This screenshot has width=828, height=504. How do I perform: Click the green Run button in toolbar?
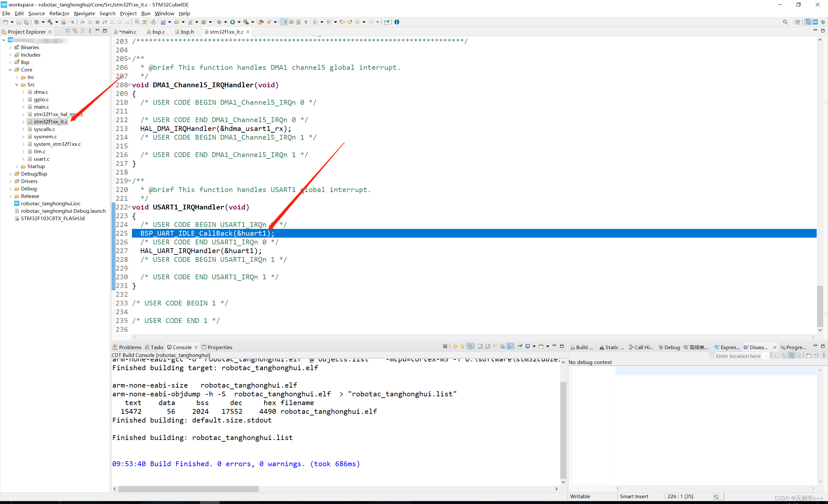click(x=232, y=22)
